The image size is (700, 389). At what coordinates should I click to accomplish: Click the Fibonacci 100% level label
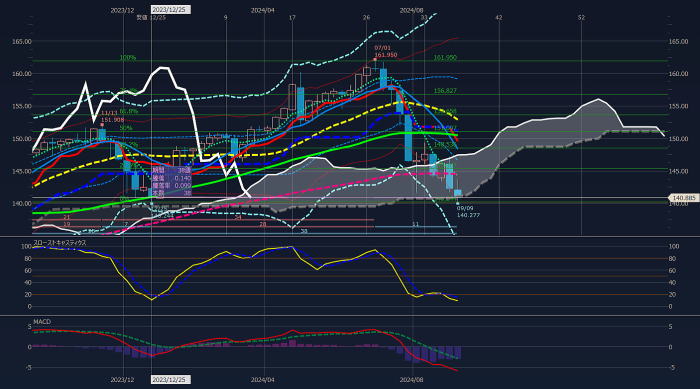128,58
